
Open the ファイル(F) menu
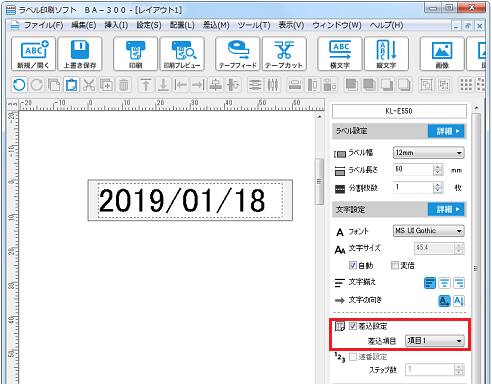point(43,25)
